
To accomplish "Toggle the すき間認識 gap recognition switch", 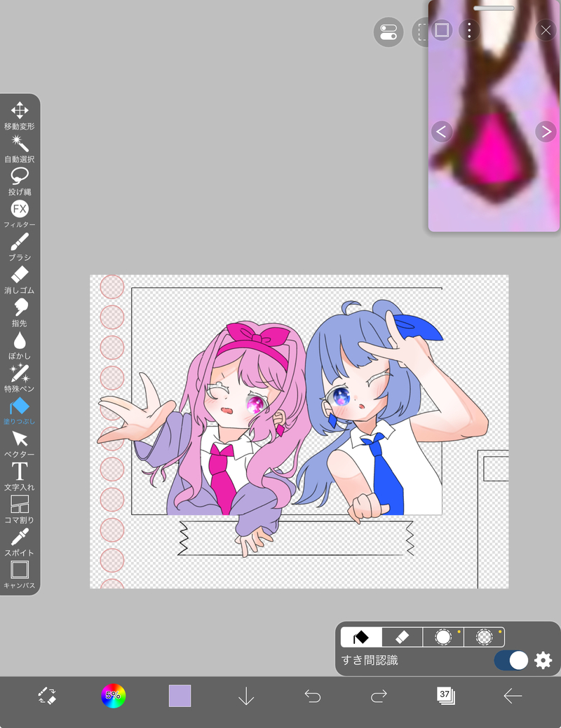I will click(511, 660).
